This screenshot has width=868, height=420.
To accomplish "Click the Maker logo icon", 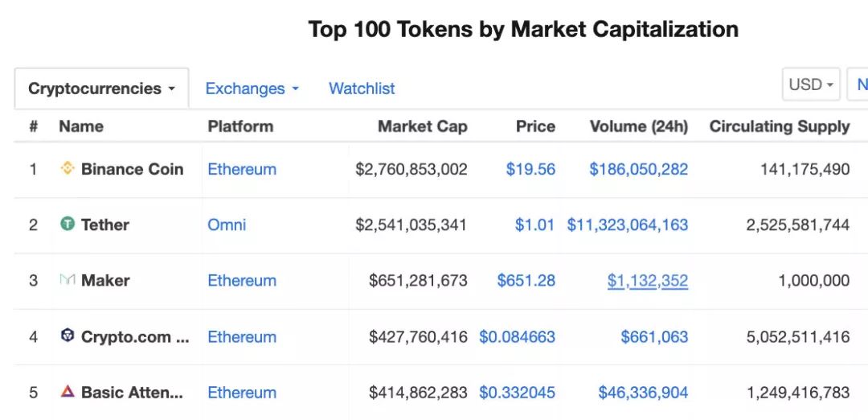I will coord(67,280).
